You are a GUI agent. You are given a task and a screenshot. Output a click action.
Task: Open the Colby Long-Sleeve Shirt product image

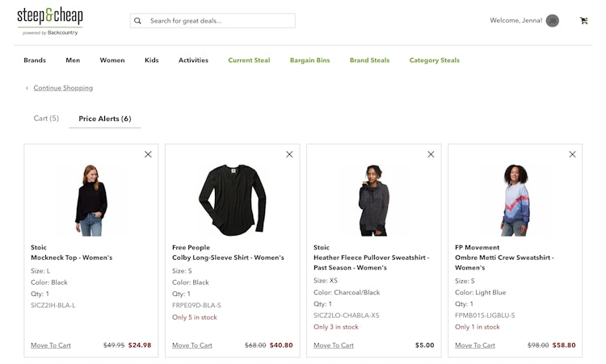[x=232, y=200]
